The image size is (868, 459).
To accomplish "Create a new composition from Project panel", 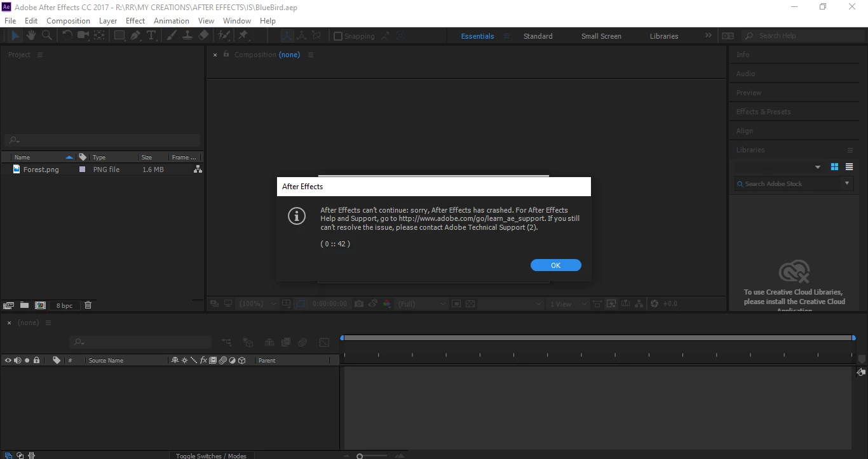I will click(x=40, y=305).
